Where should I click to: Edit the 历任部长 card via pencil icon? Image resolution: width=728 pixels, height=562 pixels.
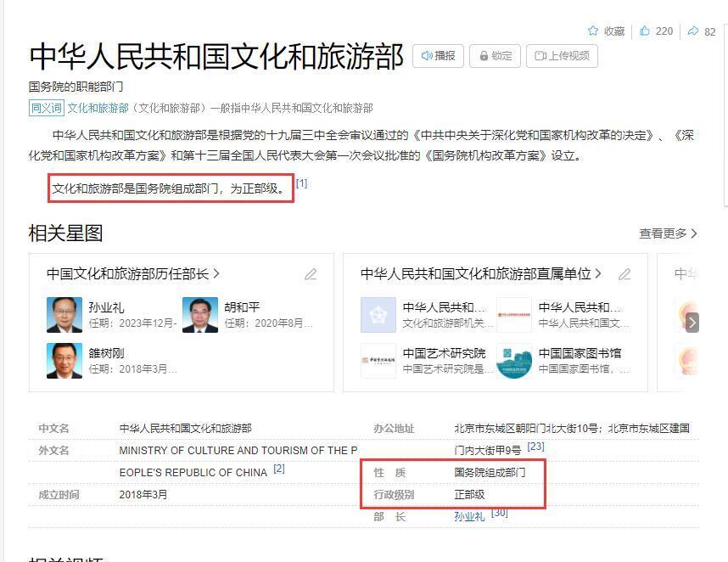[311, 274]
